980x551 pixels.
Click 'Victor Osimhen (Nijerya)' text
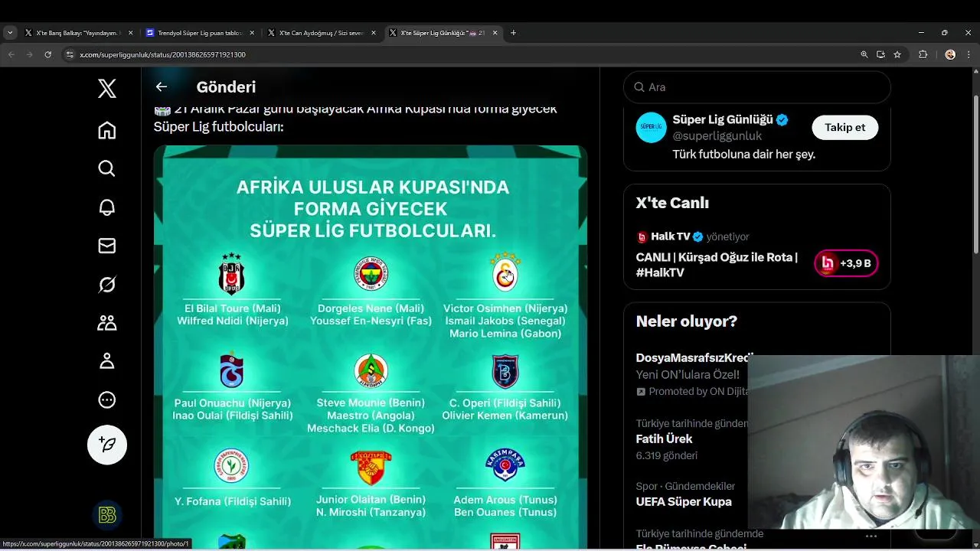click(x=505, y=308)
